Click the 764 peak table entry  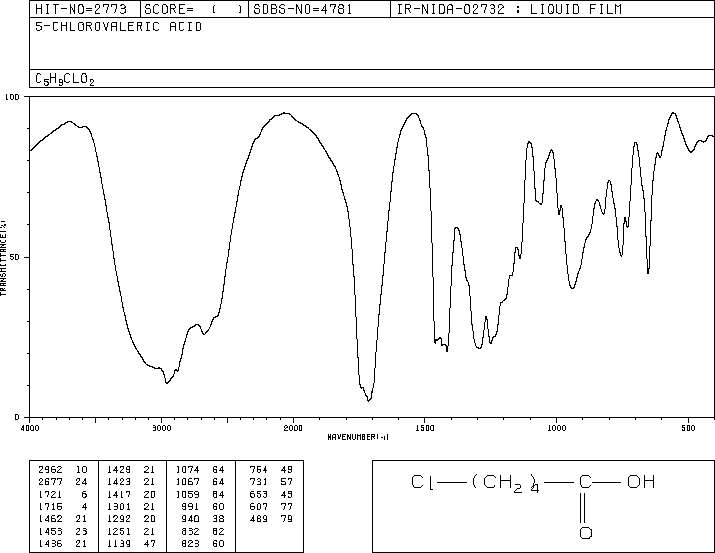coord(271,470)
